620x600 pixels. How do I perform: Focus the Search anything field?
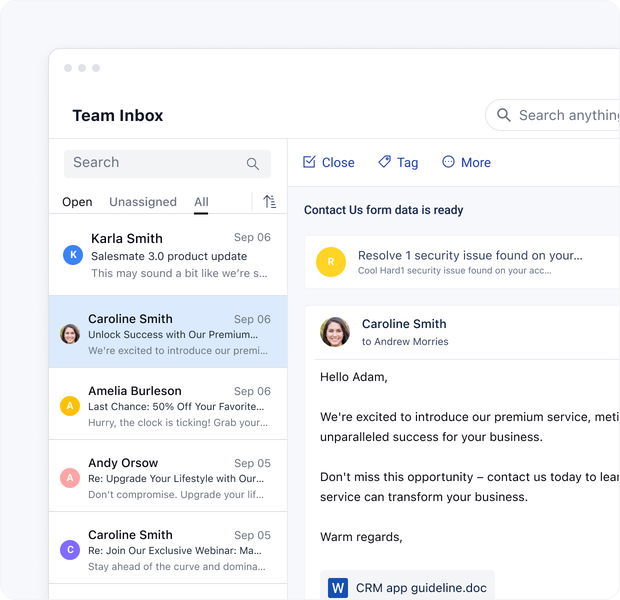click(x=553, y=115)
